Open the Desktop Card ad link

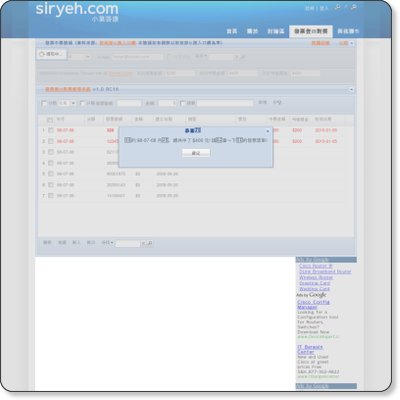coord(315,283)
